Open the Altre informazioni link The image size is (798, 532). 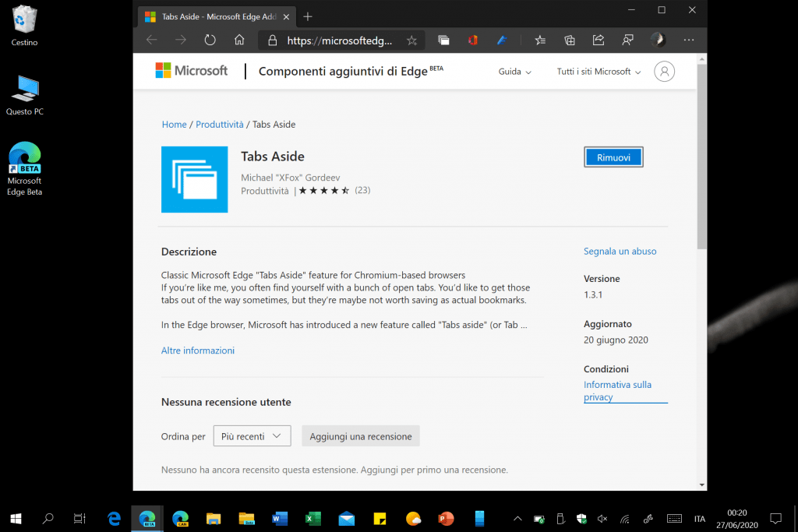(x=198, y=351)
